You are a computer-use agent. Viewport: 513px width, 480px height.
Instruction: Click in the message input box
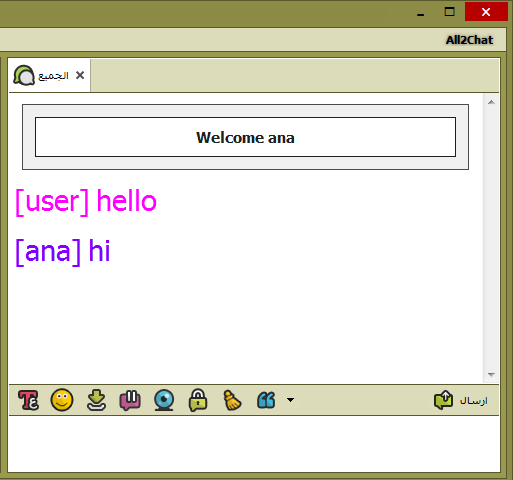coord(254,444)
